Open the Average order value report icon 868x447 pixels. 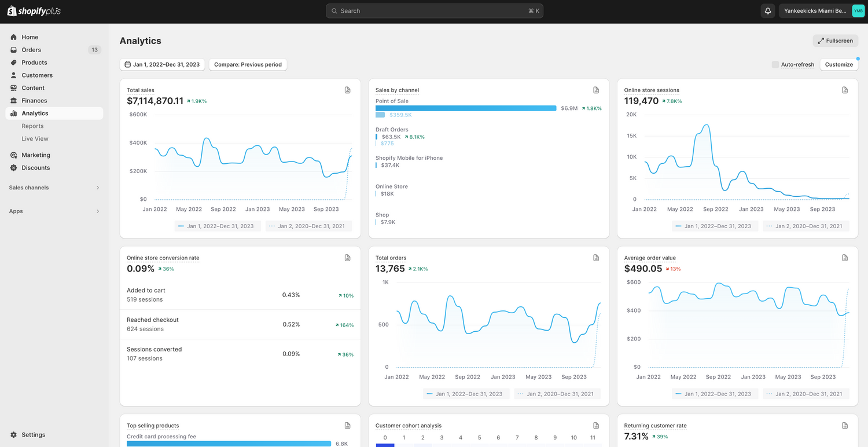click(845, 258)
